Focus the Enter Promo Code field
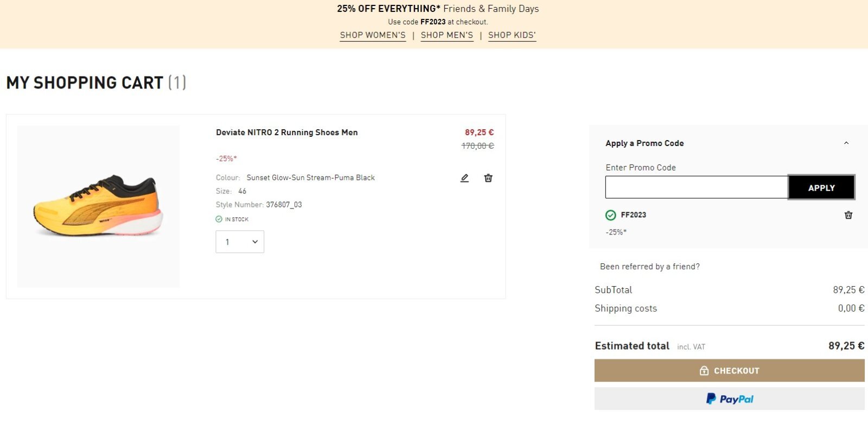868x424 pixels. click(697, 188)
